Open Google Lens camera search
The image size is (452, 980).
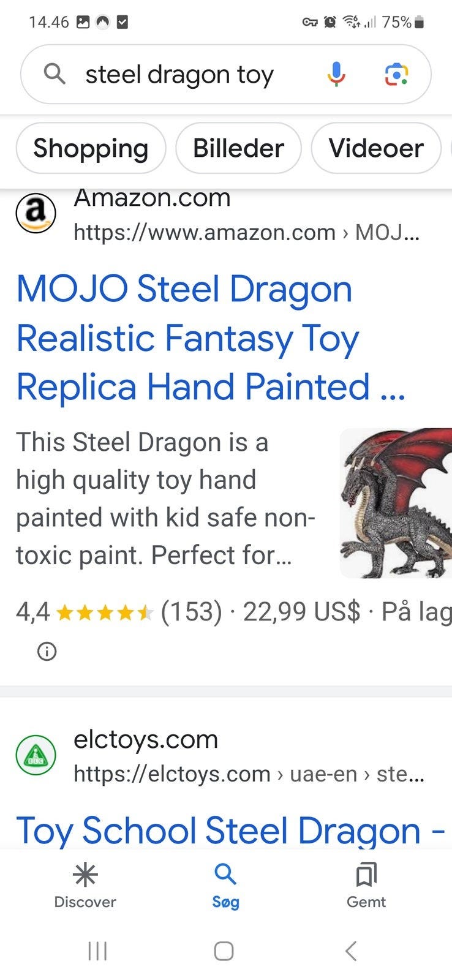point(396,75)
